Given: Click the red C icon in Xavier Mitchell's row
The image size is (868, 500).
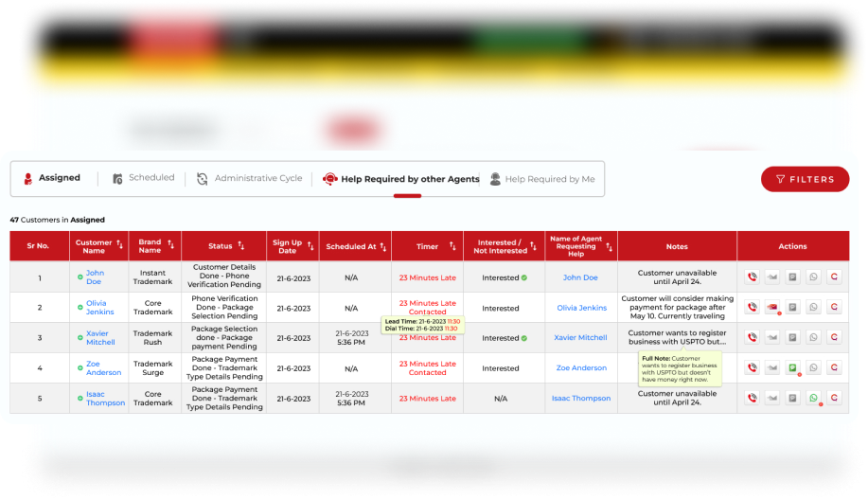Looking at the screenshot, I should (x=834, y=337).
